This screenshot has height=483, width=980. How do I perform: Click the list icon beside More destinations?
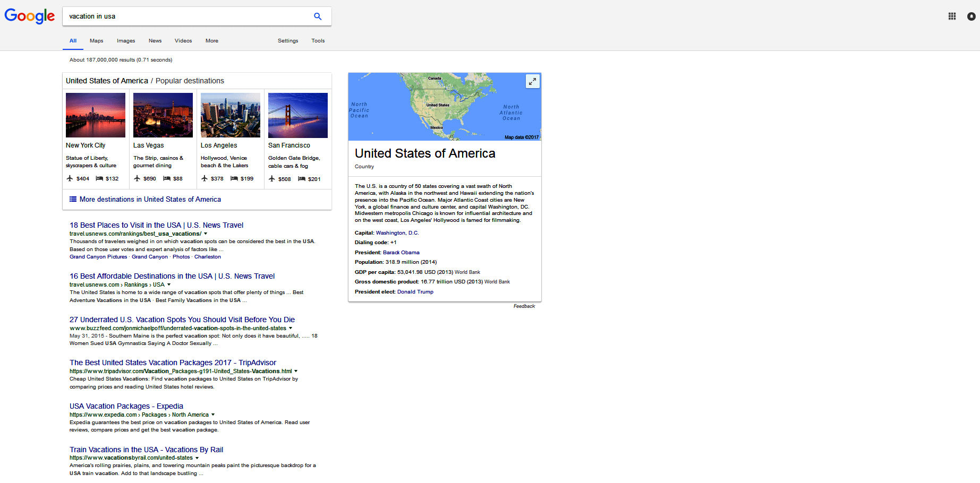73,199
